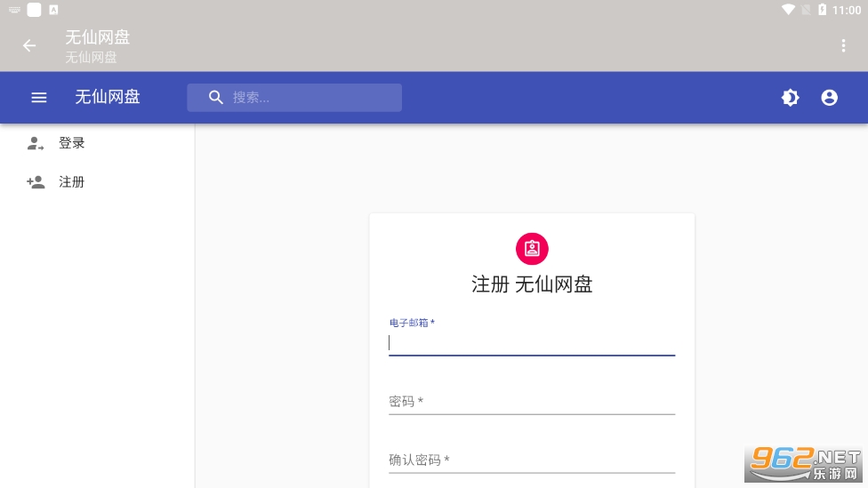
Task: Click the 注册 无仙网盘 form heading
Action: coord(532,284)
